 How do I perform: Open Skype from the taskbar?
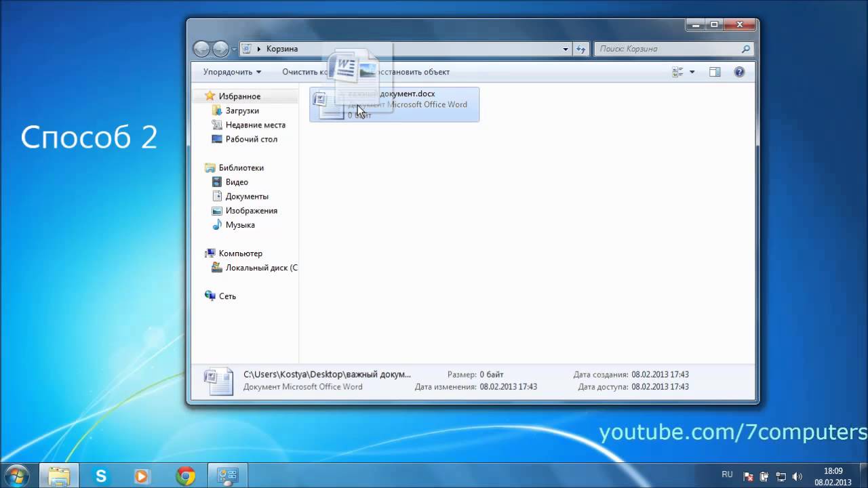101,476
